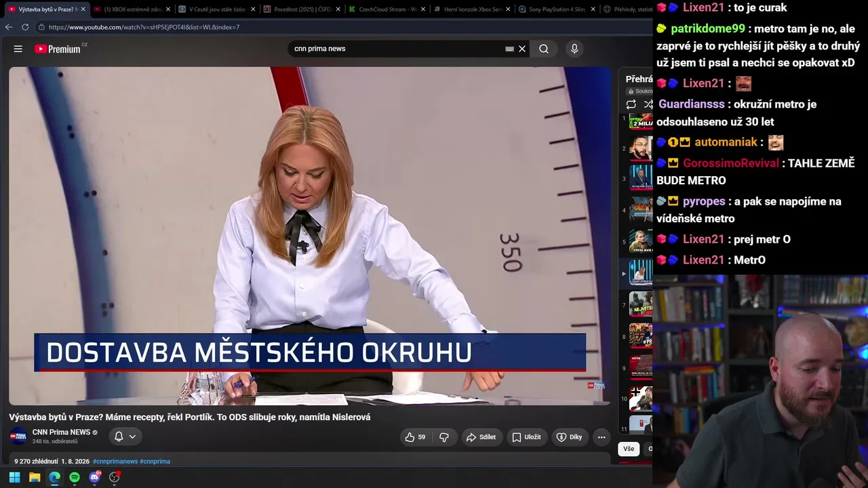
Task: Close the Sony PlayStation 4 Slim tab
Action: coord(593,9)
